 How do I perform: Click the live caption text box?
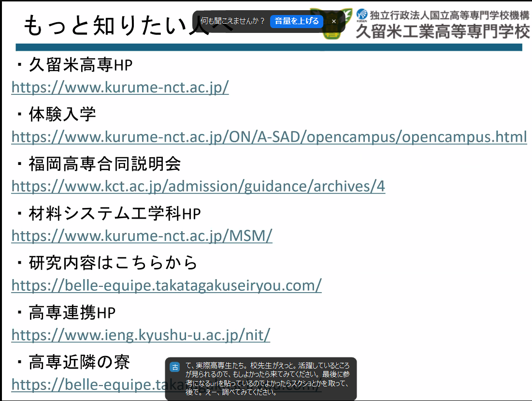pos(267,379)
